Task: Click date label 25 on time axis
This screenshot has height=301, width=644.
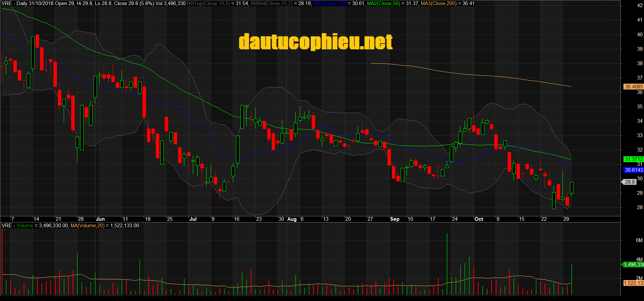Action: point(170,219)
